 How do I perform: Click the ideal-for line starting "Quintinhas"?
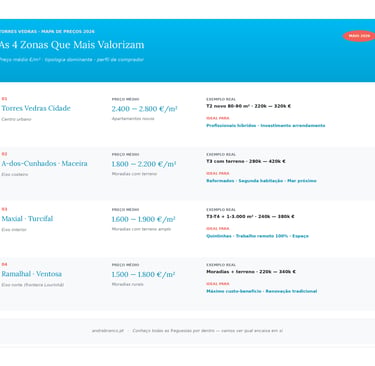tap(257, 236)
